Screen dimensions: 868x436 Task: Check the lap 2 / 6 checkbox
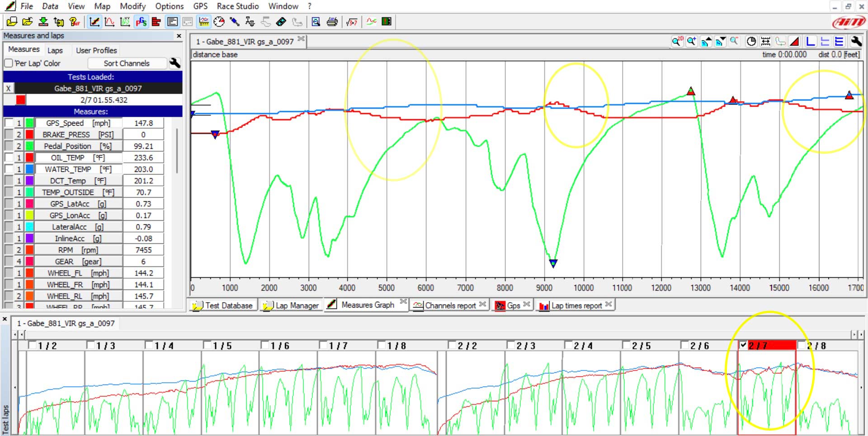684,346
